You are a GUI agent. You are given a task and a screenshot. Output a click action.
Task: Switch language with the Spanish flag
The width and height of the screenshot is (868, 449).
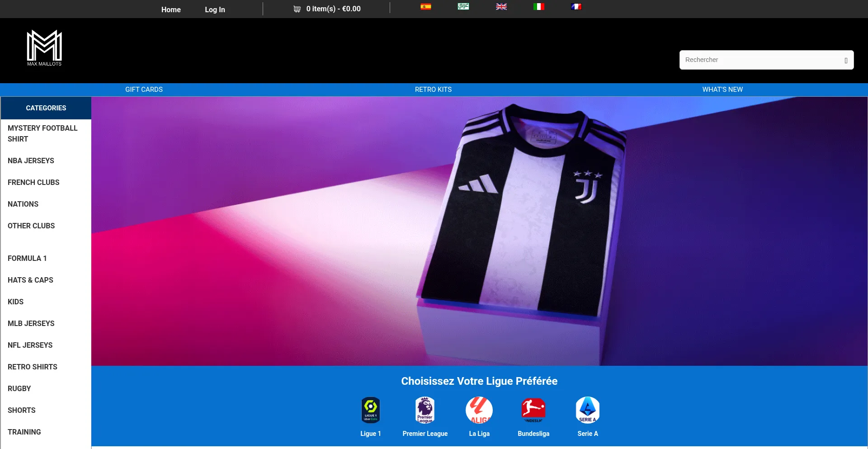click(426, 6)
